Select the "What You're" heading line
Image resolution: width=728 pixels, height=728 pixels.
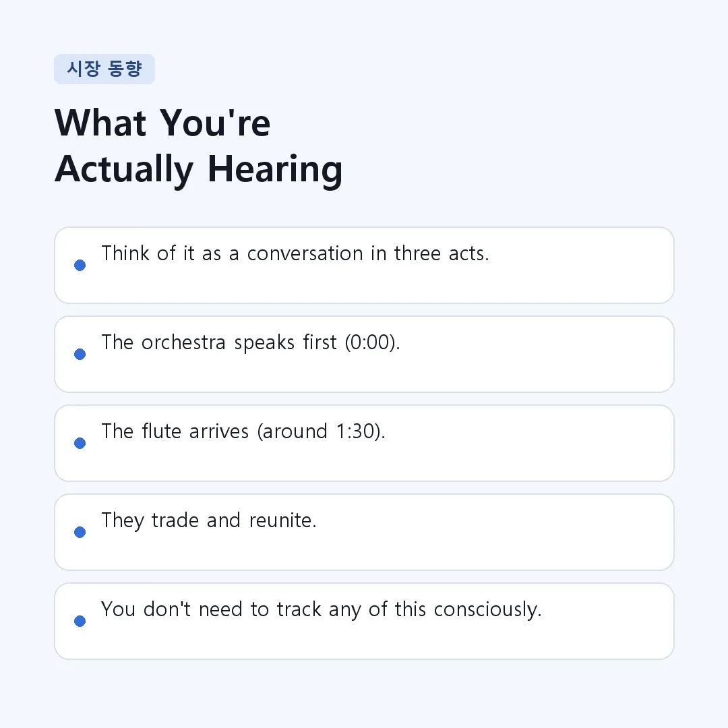[162, 123]
